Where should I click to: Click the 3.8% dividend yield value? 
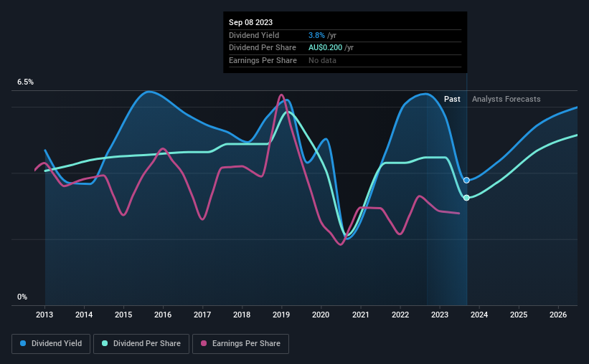pos(316,35)
